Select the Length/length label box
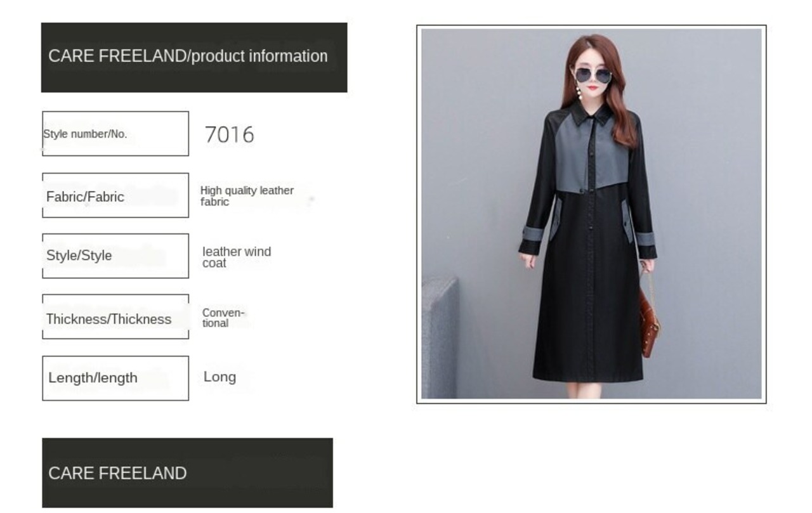The width and height of the screenshot is (812, 513). click(x=115, y=378)
